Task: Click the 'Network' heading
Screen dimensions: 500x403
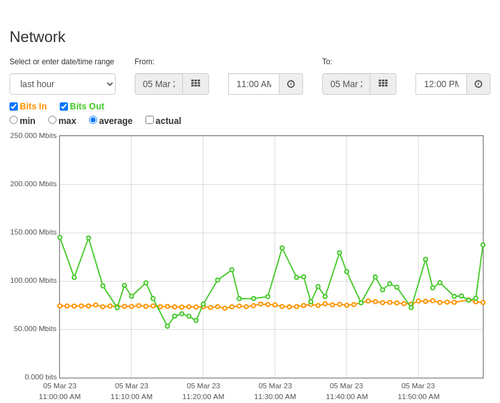Action: (x=38, y=37)
